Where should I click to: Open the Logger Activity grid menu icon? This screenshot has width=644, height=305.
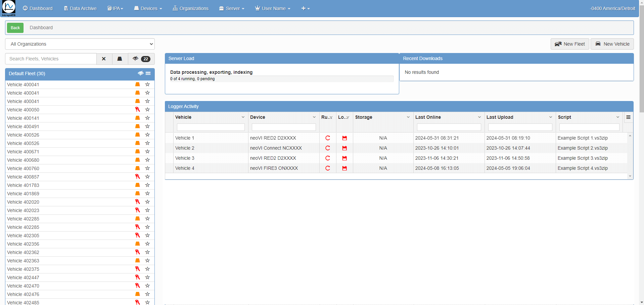[x=628, y=117]
